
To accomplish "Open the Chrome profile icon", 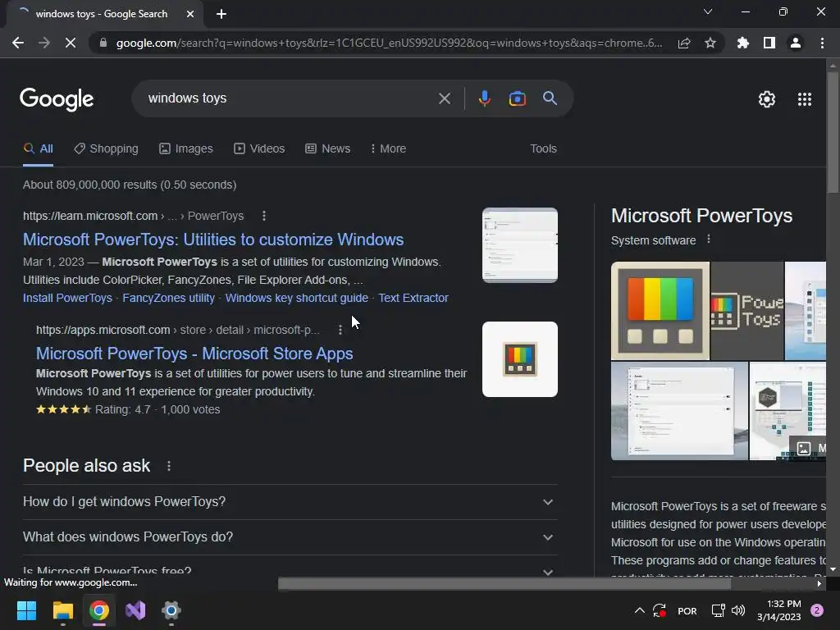I will [x=796, y=43].
